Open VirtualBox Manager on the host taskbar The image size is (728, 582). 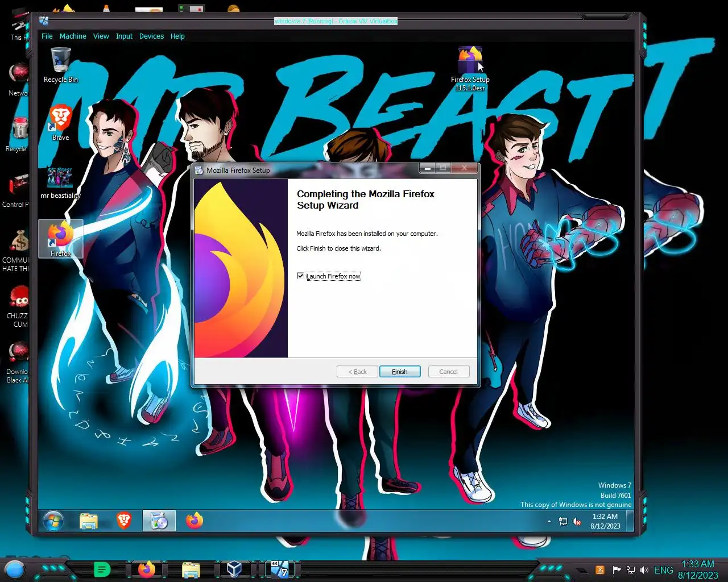(234, 569)
